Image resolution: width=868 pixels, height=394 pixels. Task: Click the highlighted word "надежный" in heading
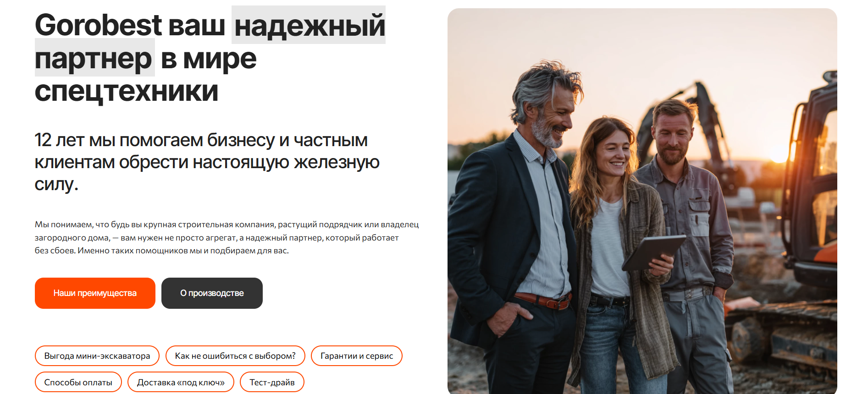309,25
